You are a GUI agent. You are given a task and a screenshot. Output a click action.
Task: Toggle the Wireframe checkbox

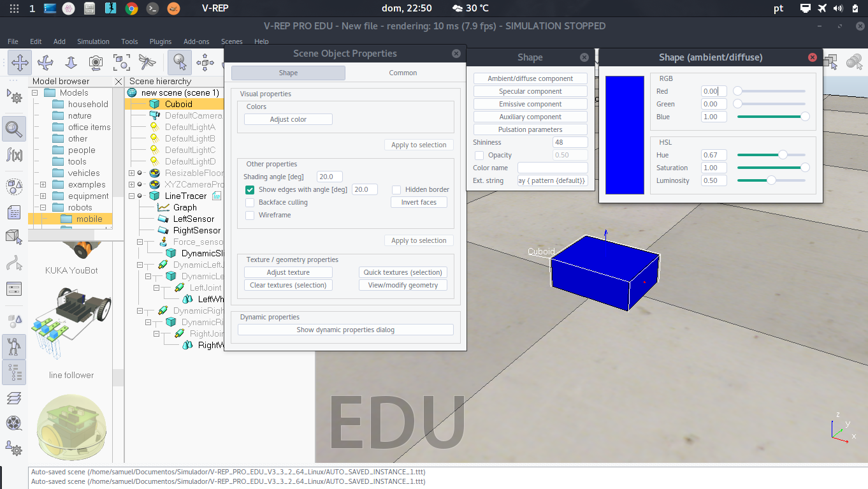(250, 215)
